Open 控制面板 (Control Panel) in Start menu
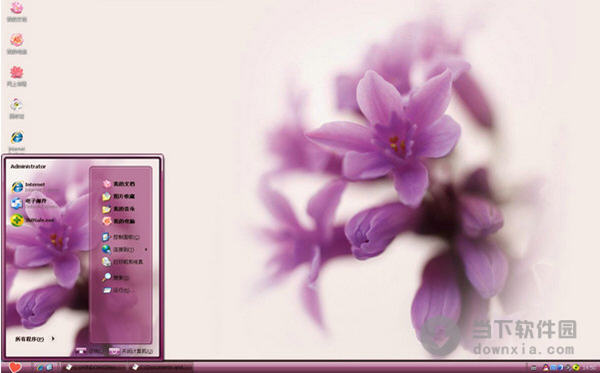Viewport: 600px width, 373px height. (x=121, y=237)
